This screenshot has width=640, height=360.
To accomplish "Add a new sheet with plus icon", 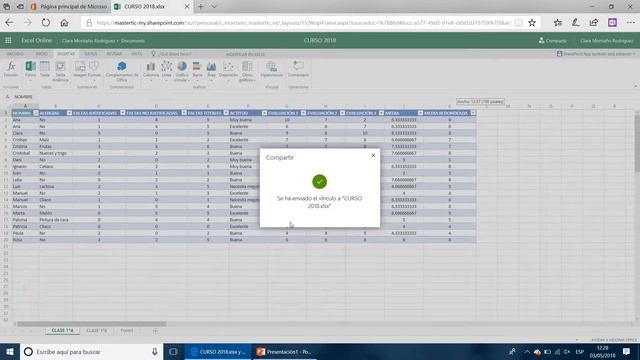I will point(156,331).
